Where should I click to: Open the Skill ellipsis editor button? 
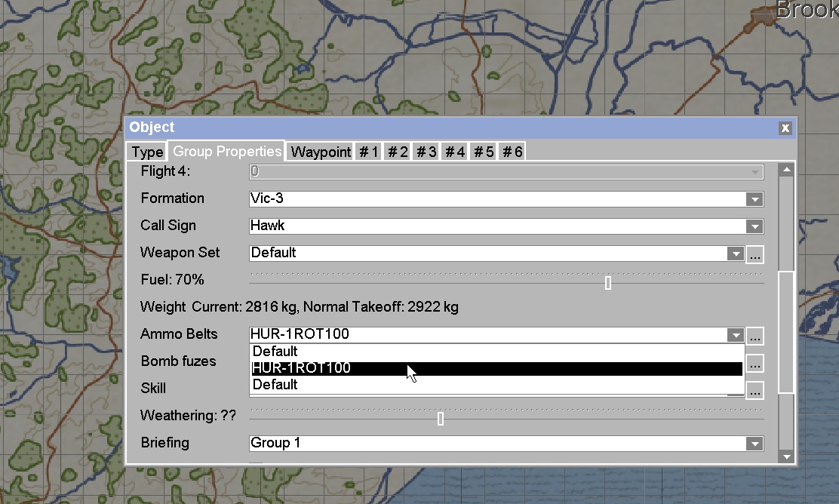[x=754, y=391]
